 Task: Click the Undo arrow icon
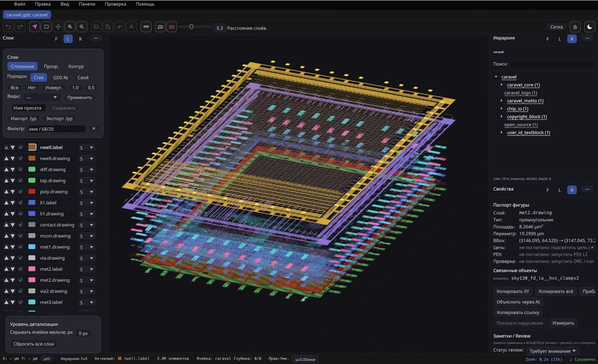(x=9, y=27)
